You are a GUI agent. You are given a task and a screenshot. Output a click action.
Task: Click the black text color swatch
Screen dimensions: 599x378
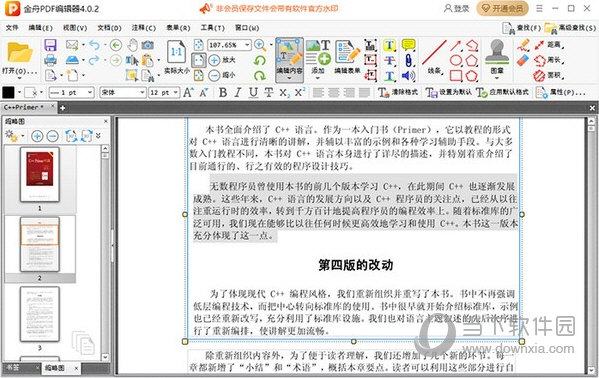coord(8,92)
